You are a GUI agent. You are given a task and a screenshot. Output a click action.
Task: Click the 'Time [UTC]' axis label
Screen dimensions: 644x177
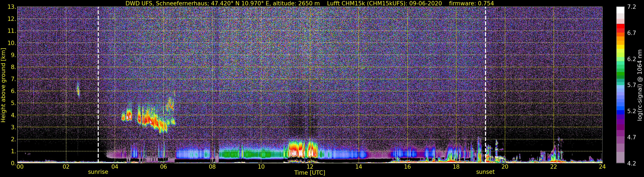coord(310,172)
